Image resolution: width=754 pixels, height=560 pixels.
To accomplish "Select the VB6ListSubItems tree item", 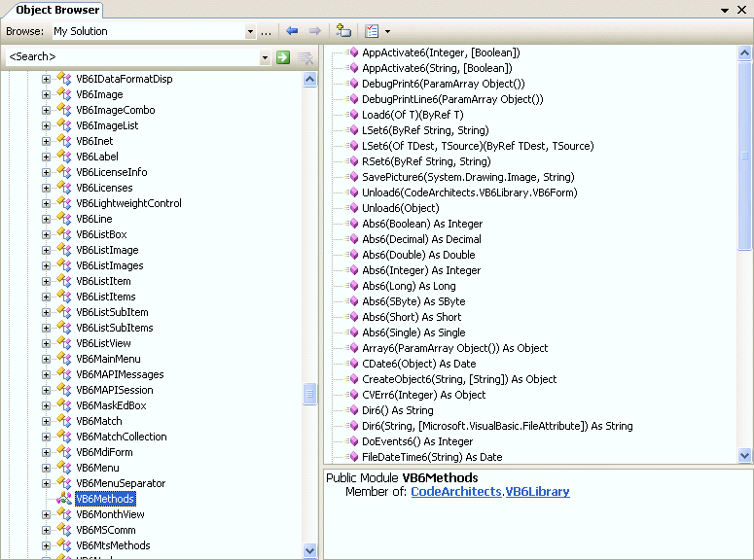I will 115,328.
